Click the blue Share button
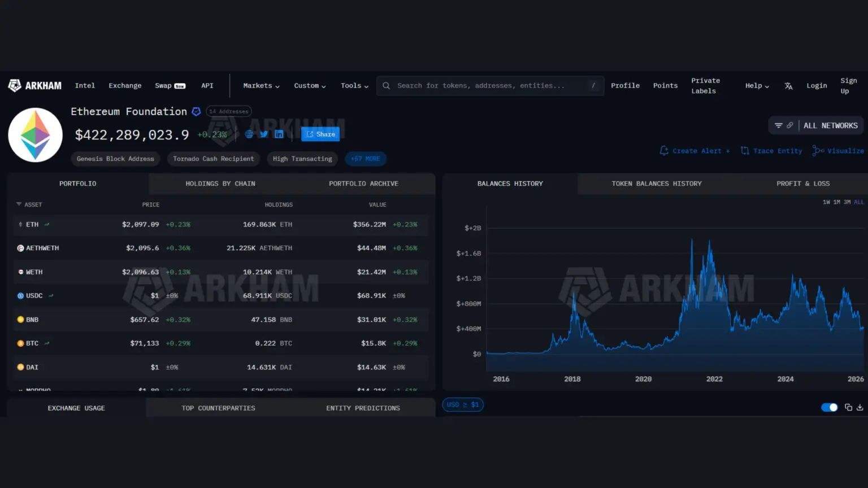The image size is (868, 488). click(x=320, y=134)
